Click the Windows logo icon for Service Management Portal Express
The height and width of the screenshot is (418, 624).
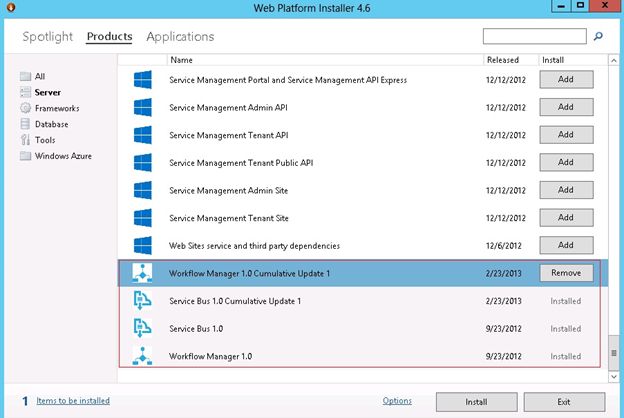point(142,80)
